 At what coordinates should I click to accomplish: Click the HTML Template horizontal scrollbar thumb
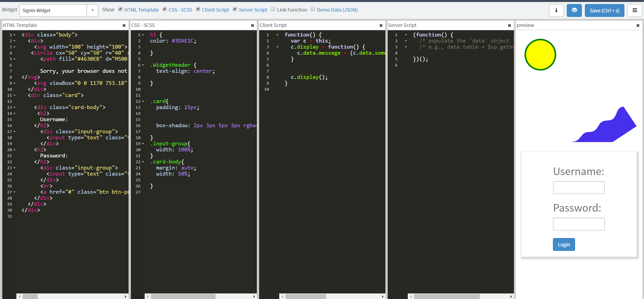click(x=30, y=296)
